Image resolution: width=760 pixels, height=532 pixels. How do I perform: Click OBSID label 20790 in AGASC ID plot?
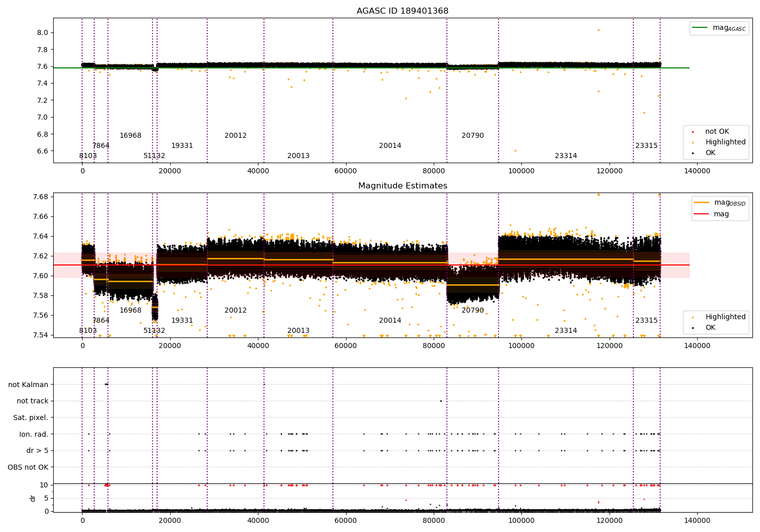click(473, 136)
